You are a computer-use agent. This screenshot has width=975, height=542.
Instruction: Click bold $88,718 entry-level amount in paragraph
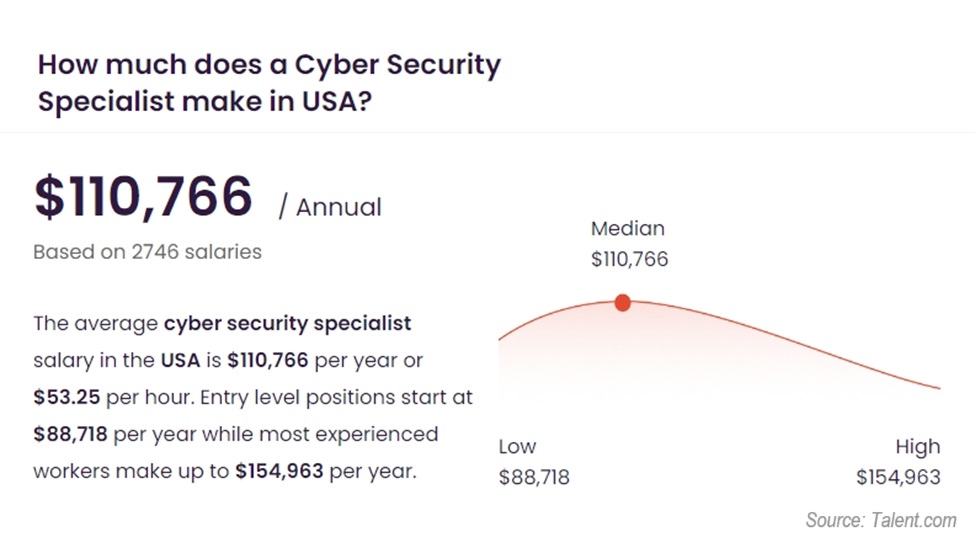(72, 434)
